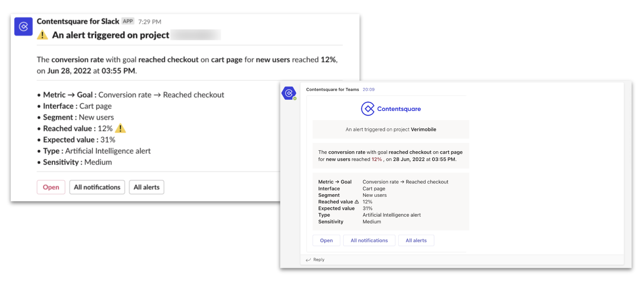644x293 pixels.
Task: Open the alert via the blue Open button in Teams
Action: click(x=326, y=240)
